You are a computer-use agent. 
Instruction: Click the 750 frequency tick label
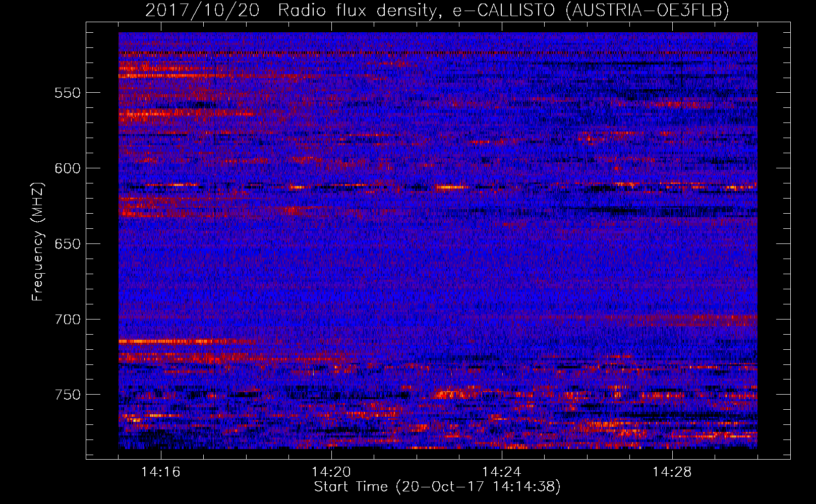[67, 395]
